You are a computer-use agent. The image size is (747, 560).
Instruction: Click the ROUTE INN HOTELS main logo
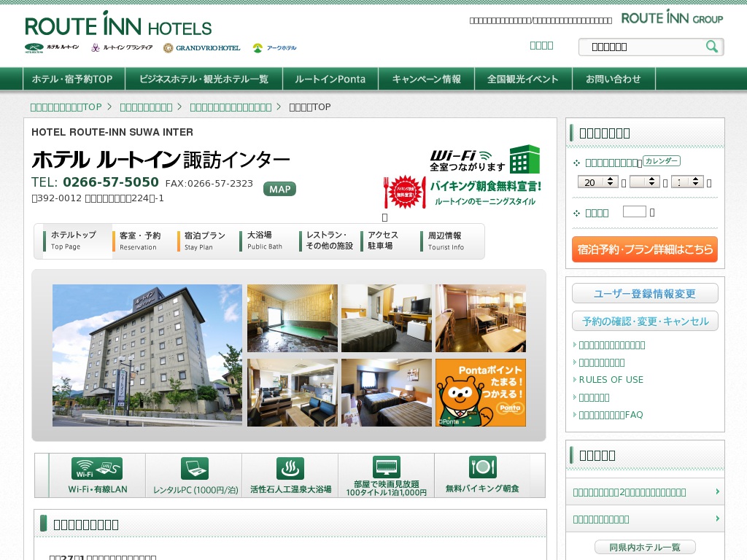click(x=118, y=25)
